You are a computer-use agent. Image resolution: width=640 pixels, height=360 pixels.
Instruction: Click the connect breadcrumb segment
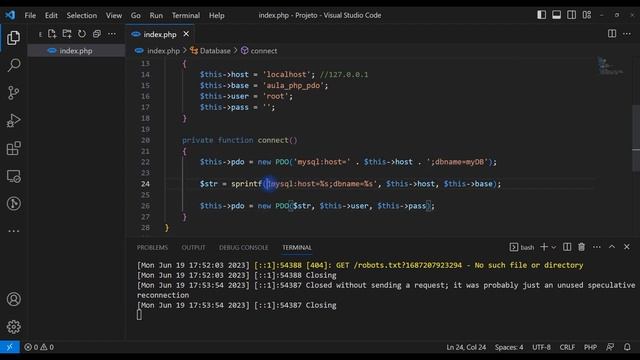(259, 51)
